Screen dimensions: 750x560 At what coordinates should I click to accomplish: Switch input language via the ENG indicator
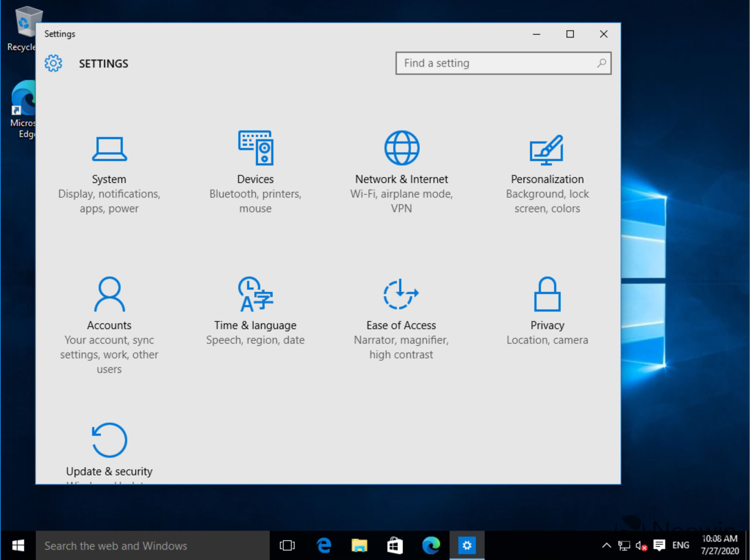[681, 545]
